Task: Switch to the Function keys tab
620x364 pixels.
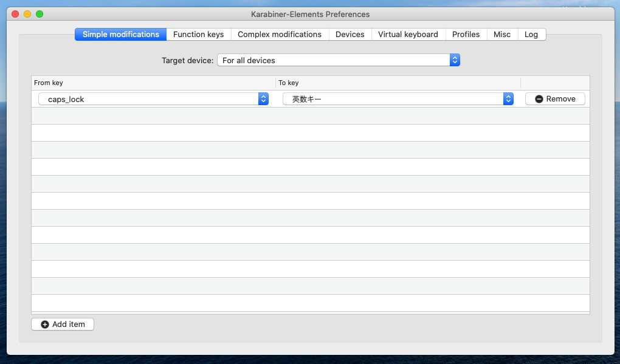Action: coord(199,35)
